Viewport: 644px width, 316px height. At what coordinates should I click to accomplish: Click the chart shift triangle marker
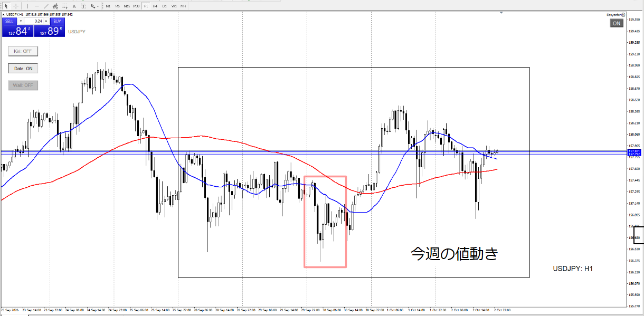pyautogui.click(x=501, y=13)
